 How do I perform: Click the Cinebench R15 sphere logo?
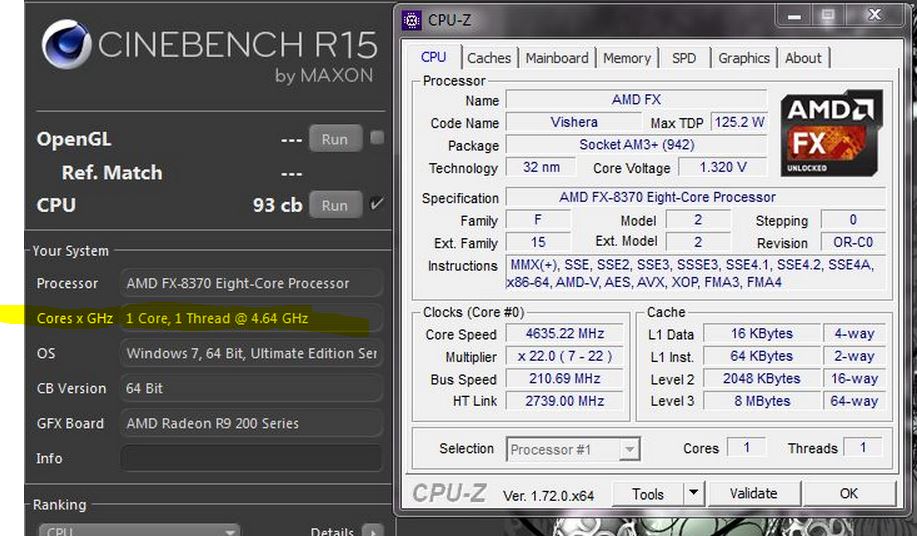[x=66, y=44]
